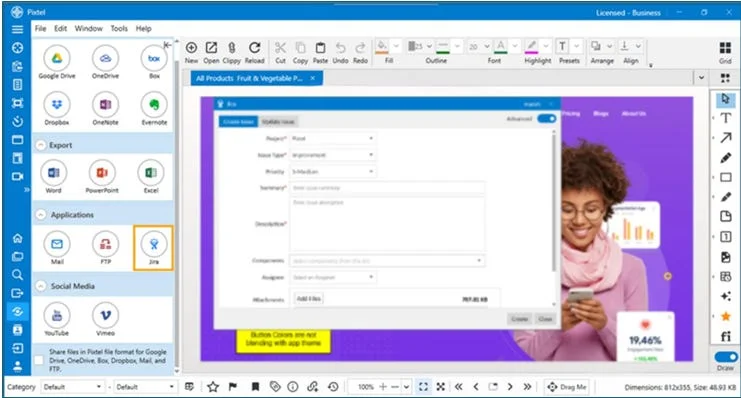This screenshot has height=398, width=741.
Task: Click the Summary input field
Action: (387, 188)
